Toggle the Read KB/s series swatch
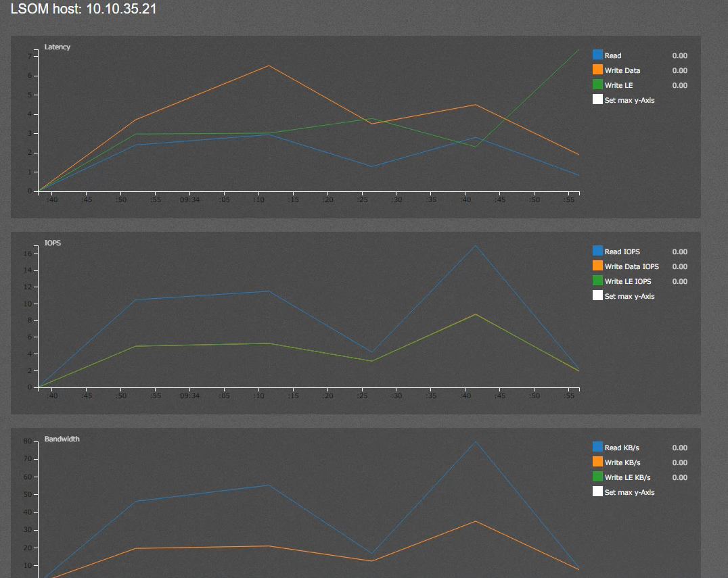Viewport: 728px width, 578px height. click(597, 448)
